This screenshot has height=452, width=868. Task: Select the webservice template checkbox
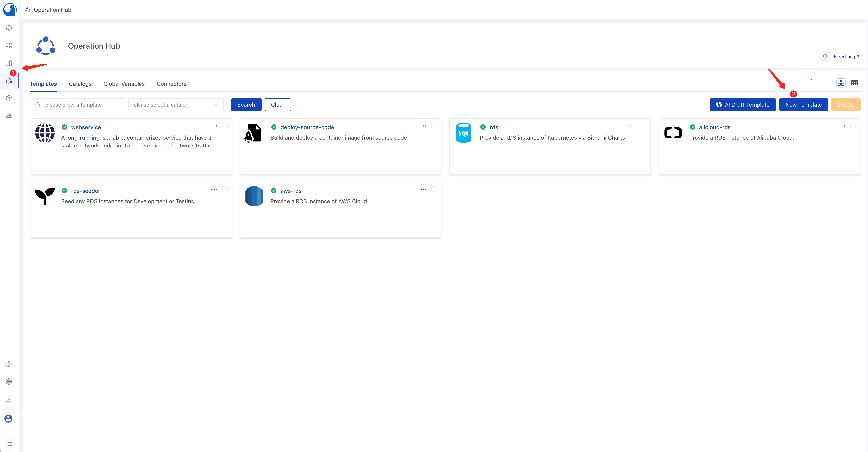tap(225, 126)
